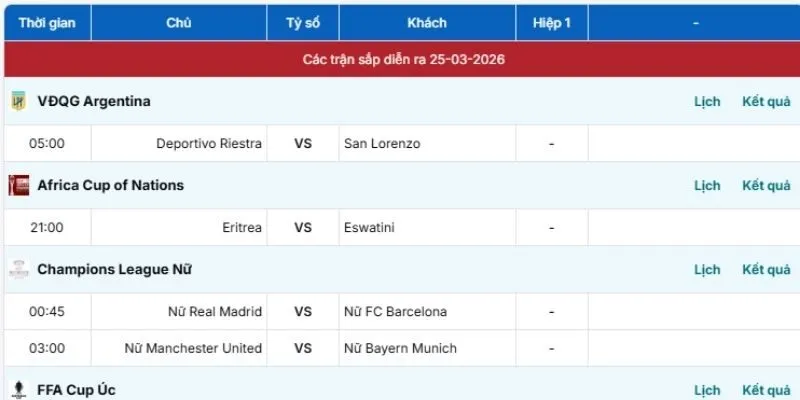This screenshot has width=800, height=400.
Task: Open the Eritrea vs Eswatini match
Action: pos(303,227)
